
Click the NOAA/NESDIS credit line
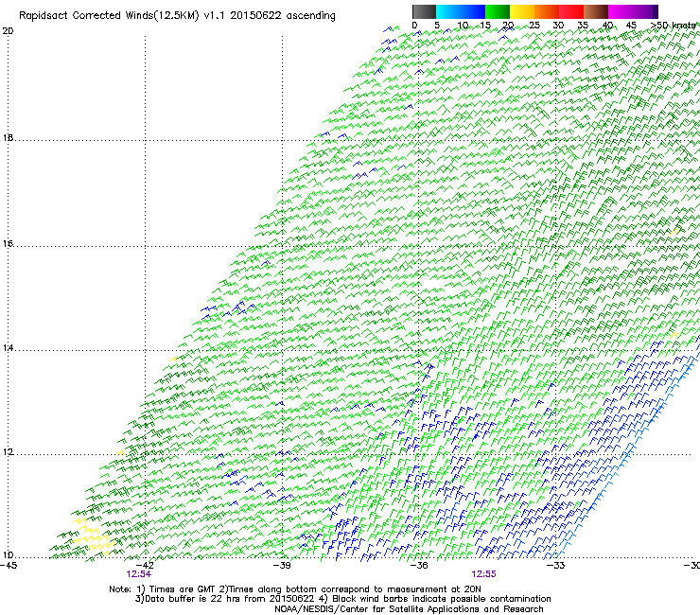(409, 609)
